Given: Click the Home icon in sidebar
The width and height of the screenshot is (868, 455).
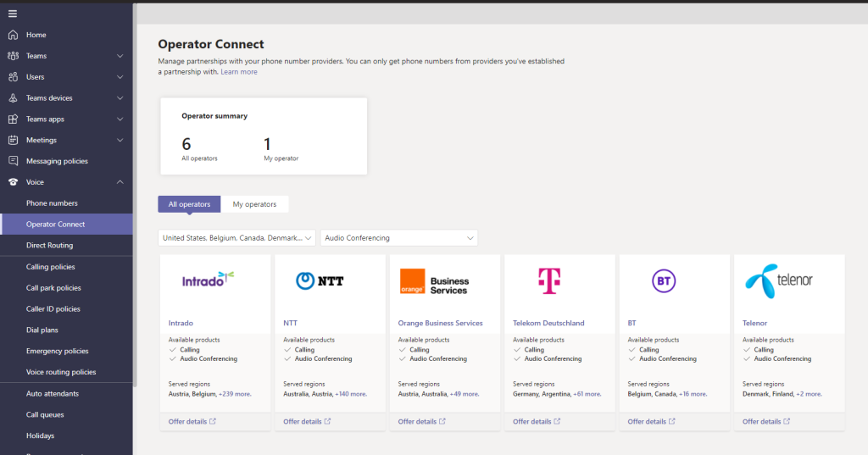Looking at the screenshot, I should point(13,35).
